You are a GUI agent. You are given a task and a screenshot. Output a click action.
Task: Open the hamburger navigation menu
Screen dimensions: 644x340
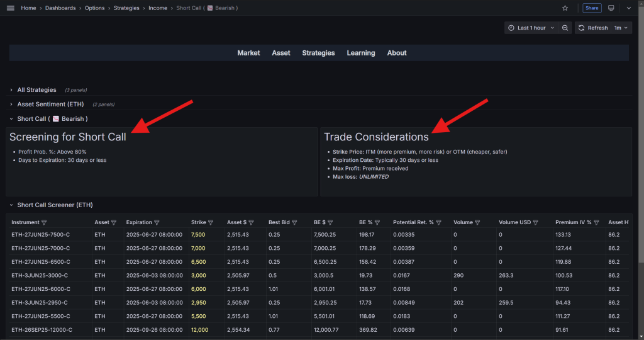tap(10, 8)
